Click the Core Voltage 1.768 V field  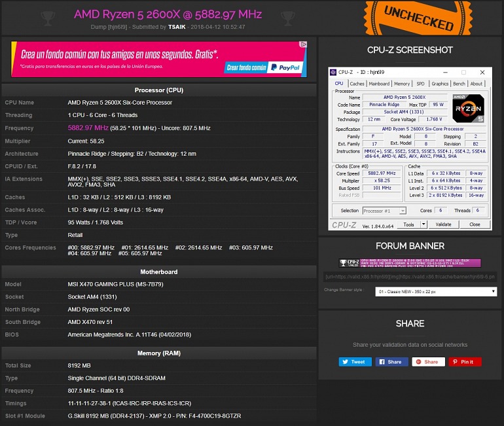pyautogui.click(x=434, y=119)
